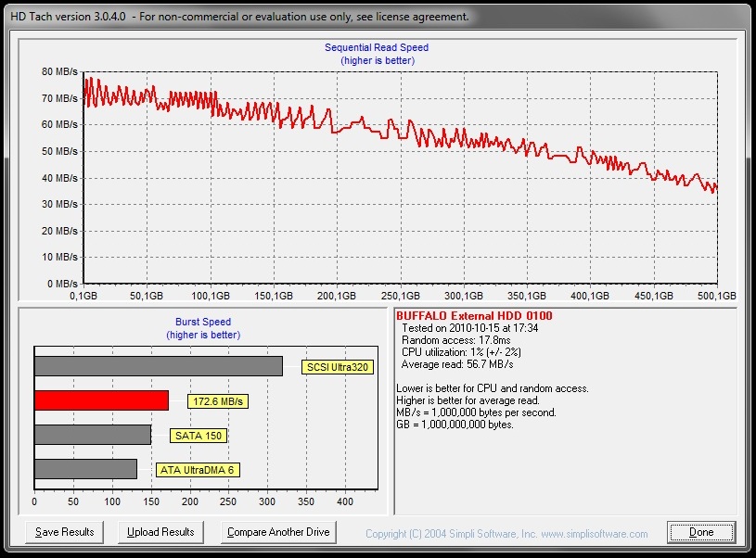Click the Sequential Read Speed chart title

coord(377,47)
